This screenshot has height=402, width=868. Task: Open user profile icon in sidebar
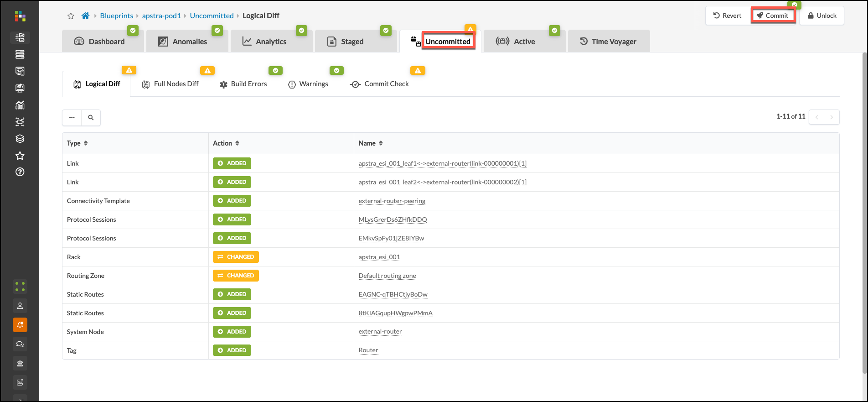pos(20,306)
